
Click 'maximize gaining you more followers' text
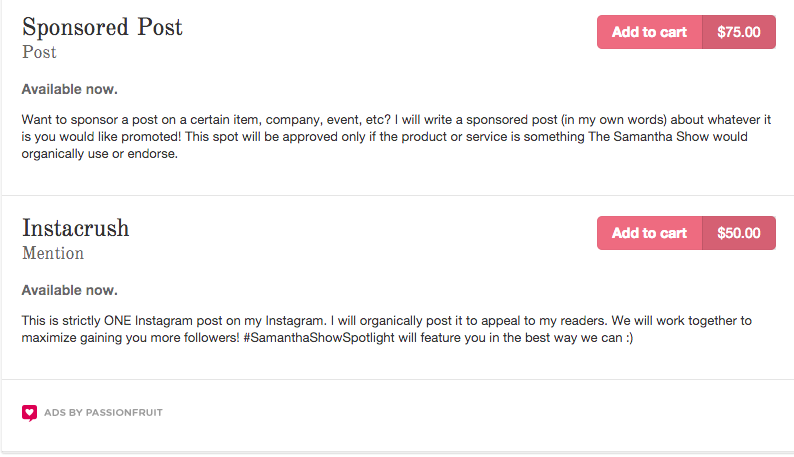[x=130, y=338]
